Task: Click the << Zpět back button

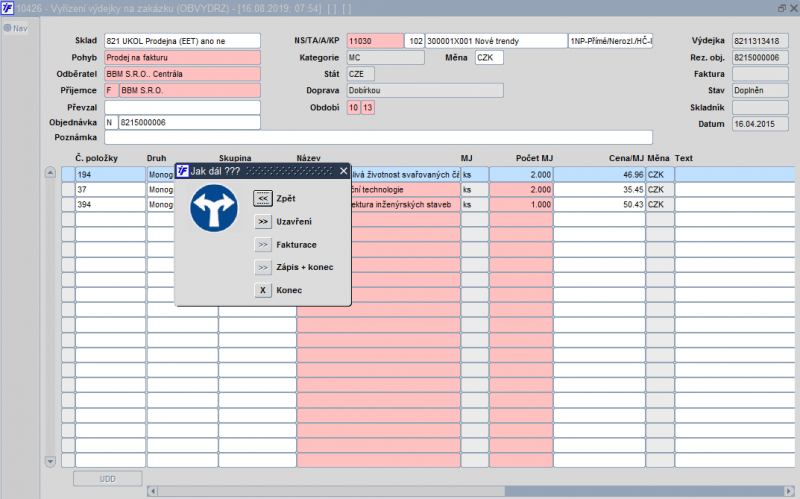Action: [x=263, y=198]
